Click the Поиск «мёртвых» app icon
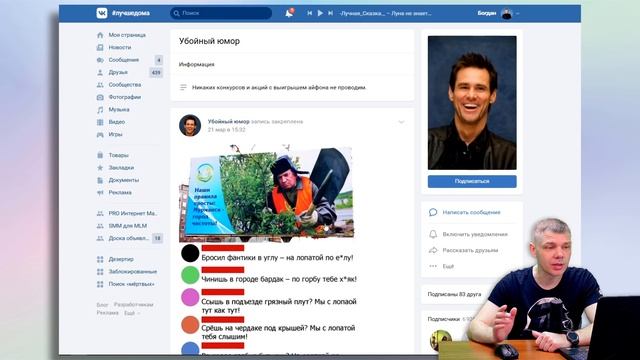 tap(100, 284)
